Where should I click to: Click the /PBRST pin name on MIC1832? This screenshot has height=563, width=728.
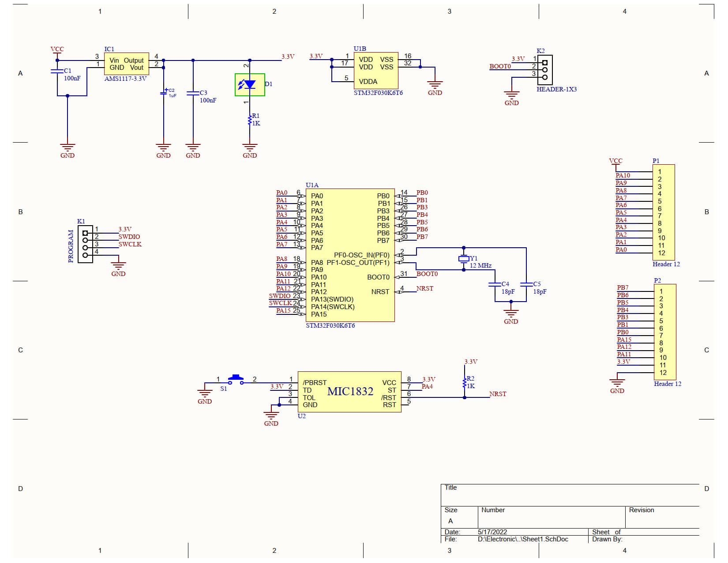(x=315, y=383)
